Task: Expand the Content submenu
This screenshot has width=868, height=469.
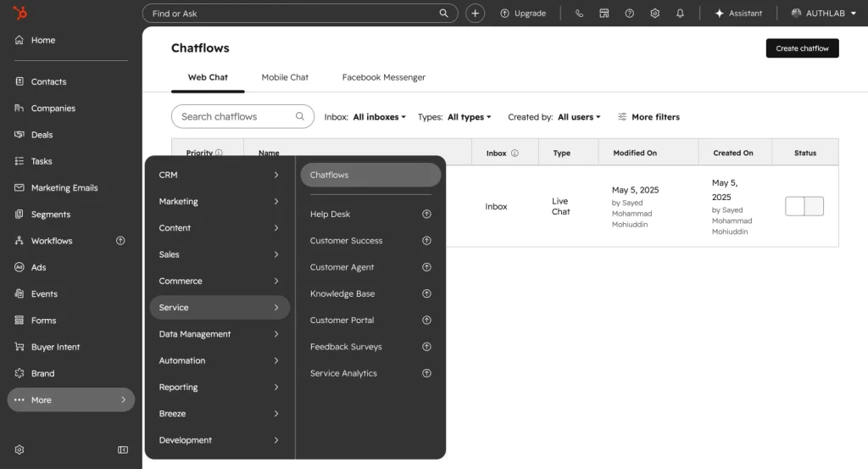Action: click(x=220, y=228)
